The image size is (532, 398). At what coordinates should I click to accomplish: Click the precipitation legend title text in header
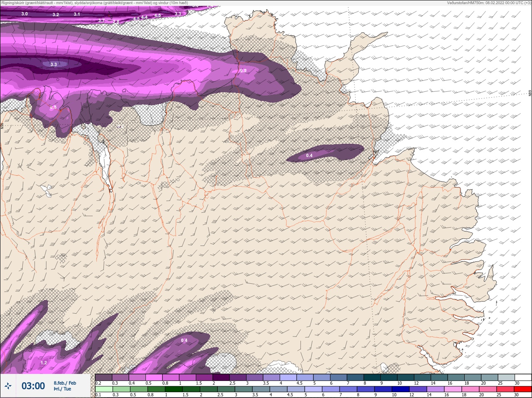94,3
